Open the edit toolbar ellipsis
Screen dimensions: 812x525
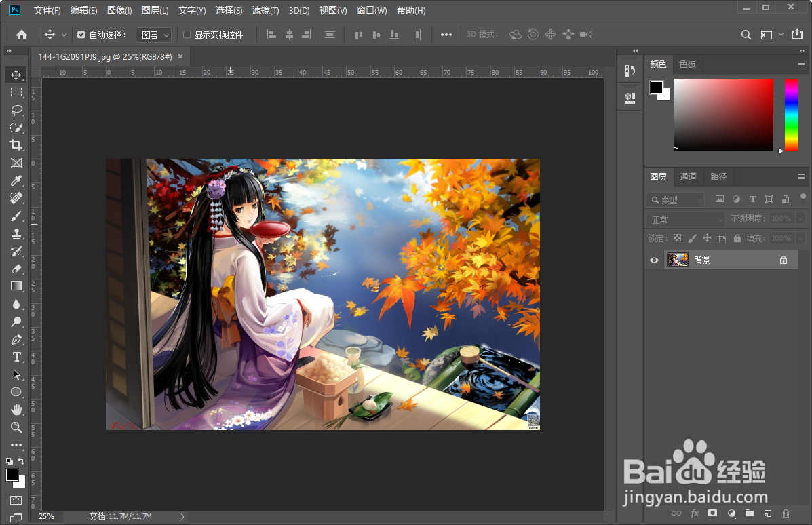pos(16,445)
